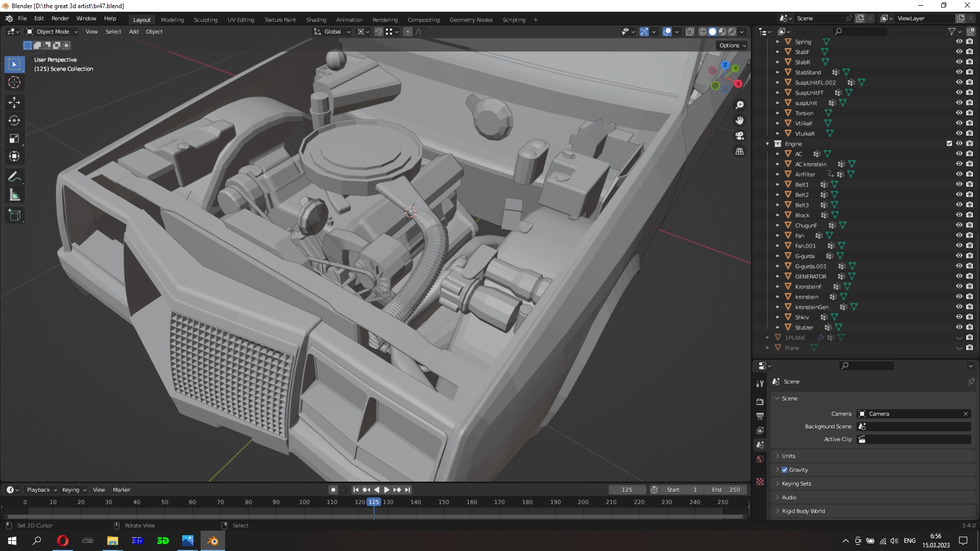Open the Sculpting workspace tab
The image size is (980, 551).
(205, 20)
